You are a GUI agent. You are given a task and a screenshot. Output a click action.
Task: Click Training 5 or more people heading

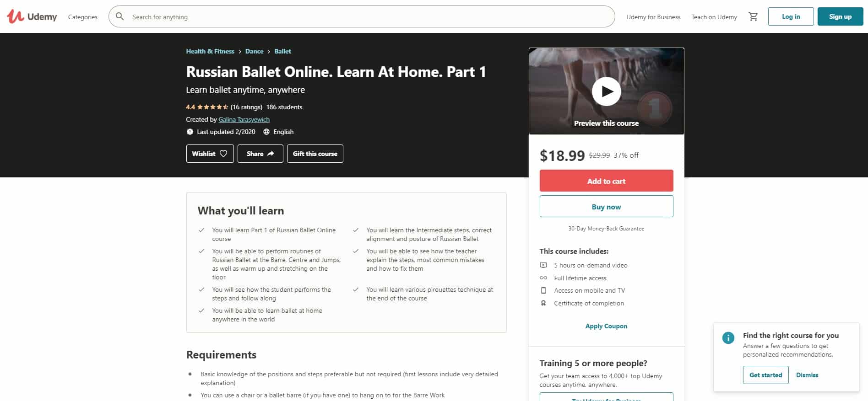[x=593, y=364]
